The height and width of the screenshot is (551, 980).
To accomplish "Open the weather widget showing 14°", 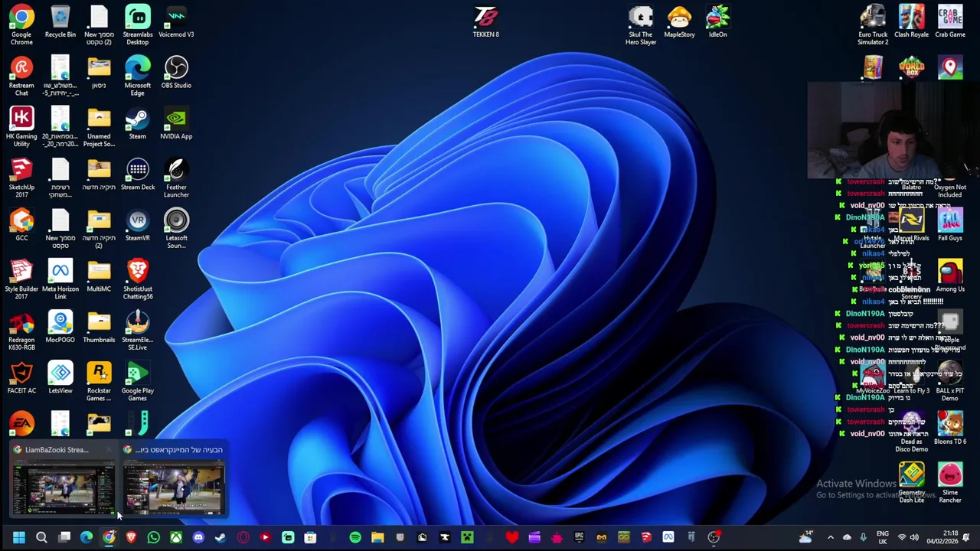I will (805, 537).
